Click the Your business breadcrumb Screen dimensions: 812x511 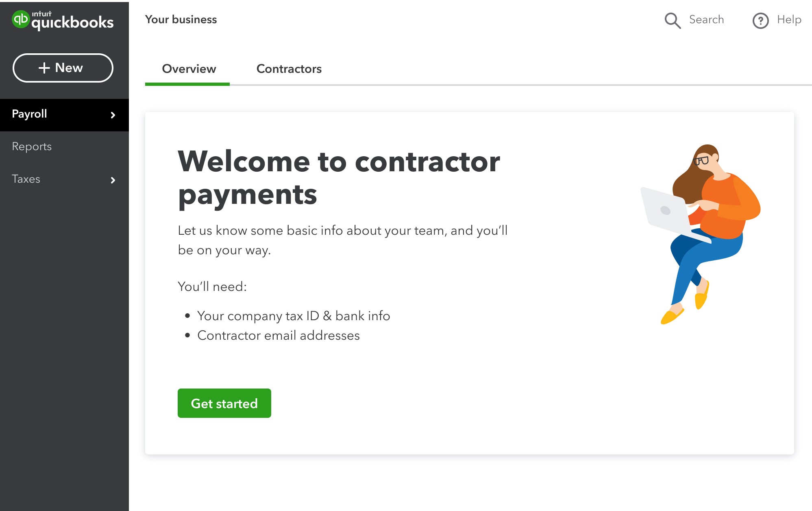181,19
